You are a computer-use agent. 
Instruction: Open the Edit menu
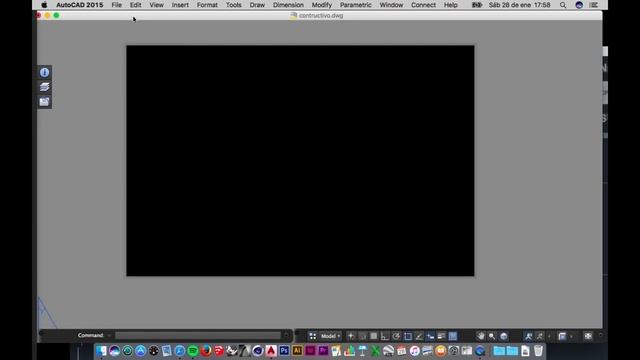point(136,5)
